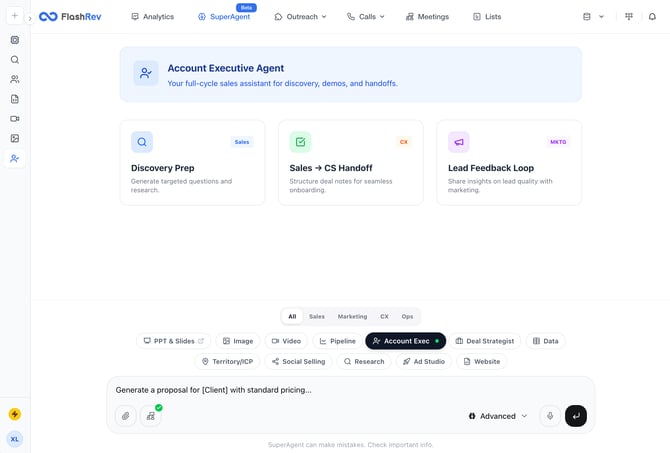Click the image gallery sidebar icon
Image resolution: width=670 pixels, height=453 pixels.
pyautogui.click(x=15, y=139)
